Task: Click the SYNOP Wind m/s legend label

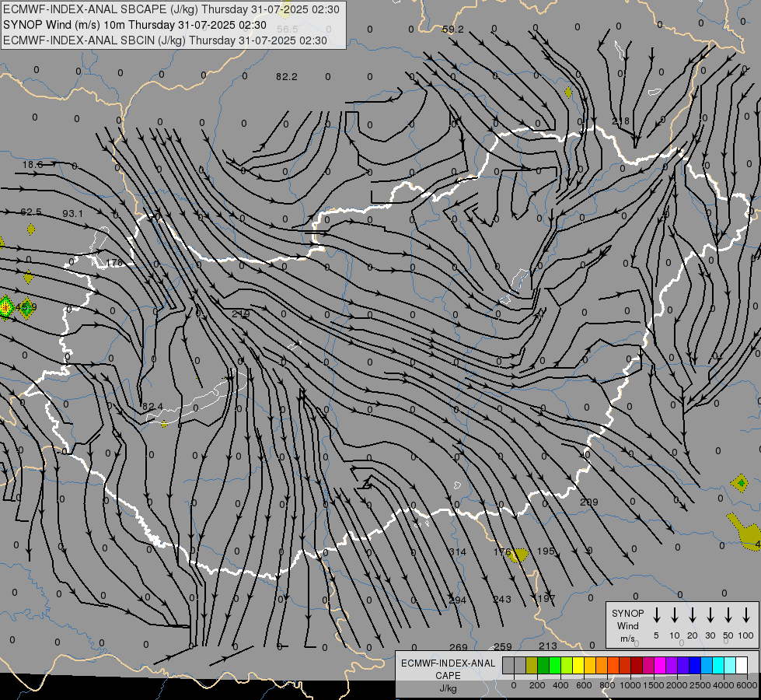Action: point(627,625)
